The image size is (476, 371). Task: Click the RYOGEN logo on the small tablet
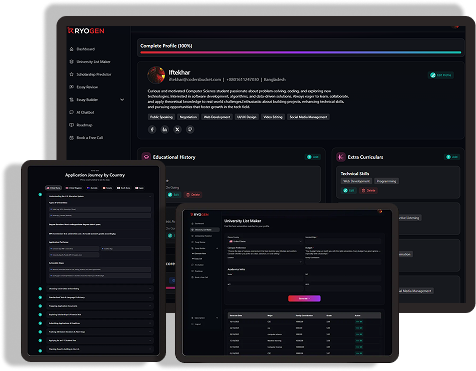tap(199, 214)
